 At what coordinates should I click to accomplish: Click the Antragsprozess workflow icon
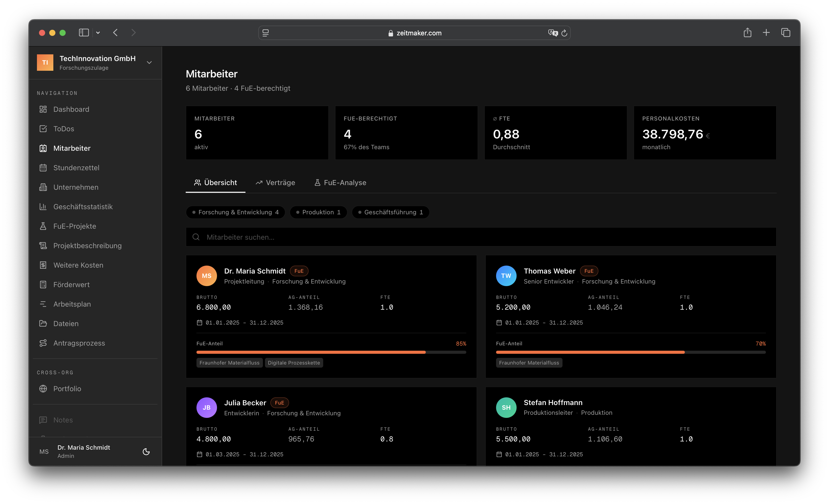pos(43,343)
